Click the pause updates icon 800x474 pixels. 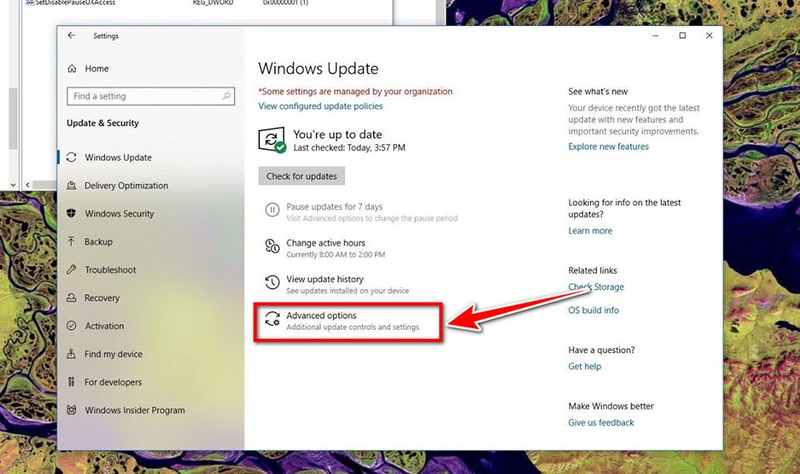click(272, 210)
